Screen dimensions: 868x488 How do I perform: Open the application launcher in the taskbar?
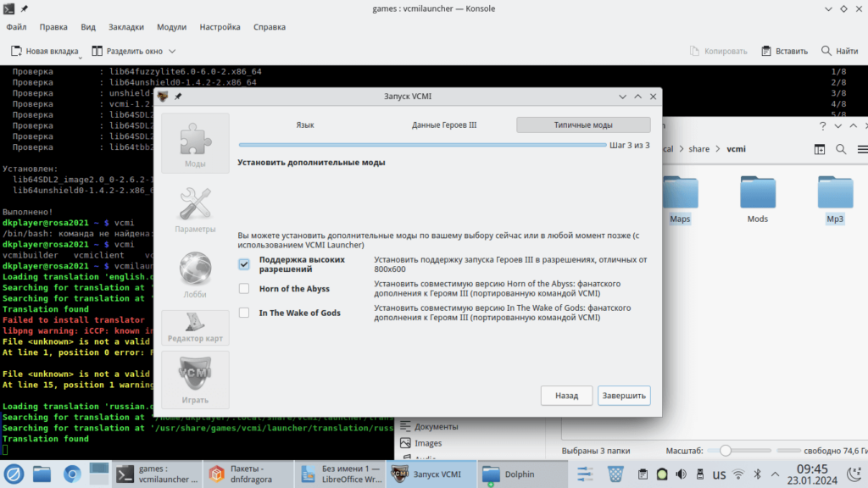tap(14, 474)
